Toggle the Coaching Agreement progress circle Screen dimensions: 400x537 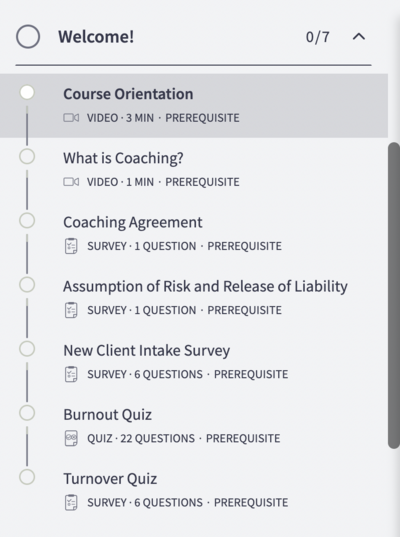pos(27,221)
